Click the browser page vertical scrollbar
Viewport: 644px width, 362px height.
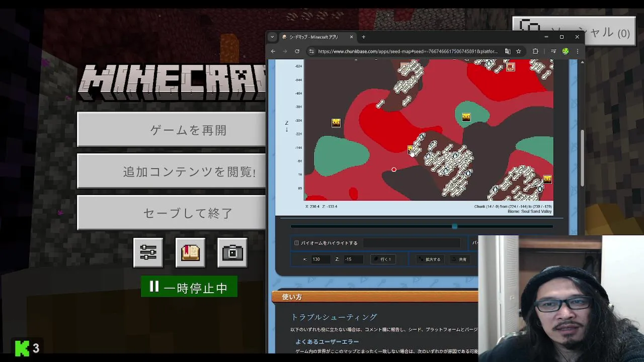tap(583, 157)
